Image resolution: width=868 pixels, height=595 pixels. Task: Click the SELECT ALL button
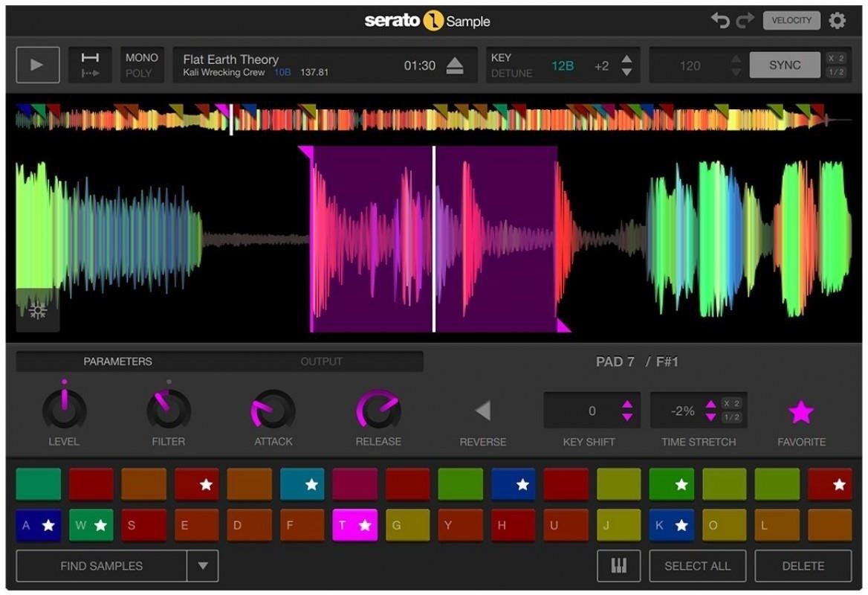pyautogui.click(x=697, y=566)
